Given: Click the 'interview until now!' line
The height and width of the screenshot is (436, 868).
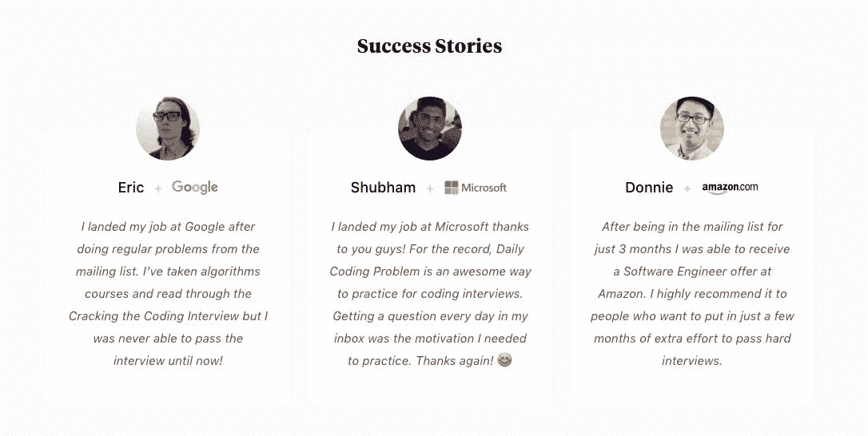Looking at the screenshot, I should coord(168,361).
